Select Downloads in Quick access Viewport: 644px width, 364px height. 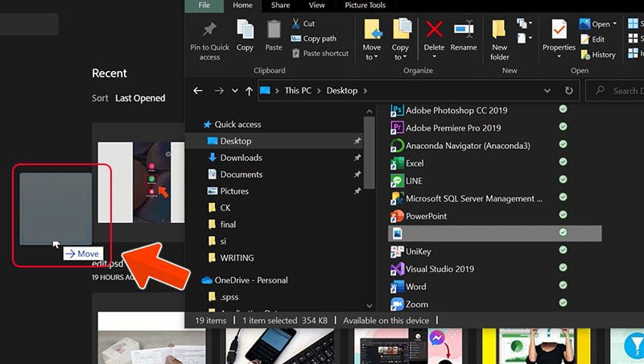[x=241, y=158]
